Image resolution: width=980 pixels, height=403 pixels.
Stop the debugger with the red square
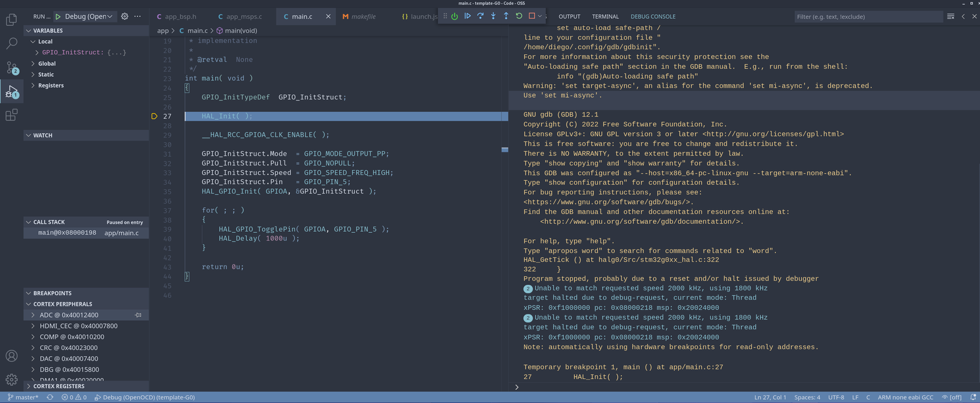coord(532,16)
